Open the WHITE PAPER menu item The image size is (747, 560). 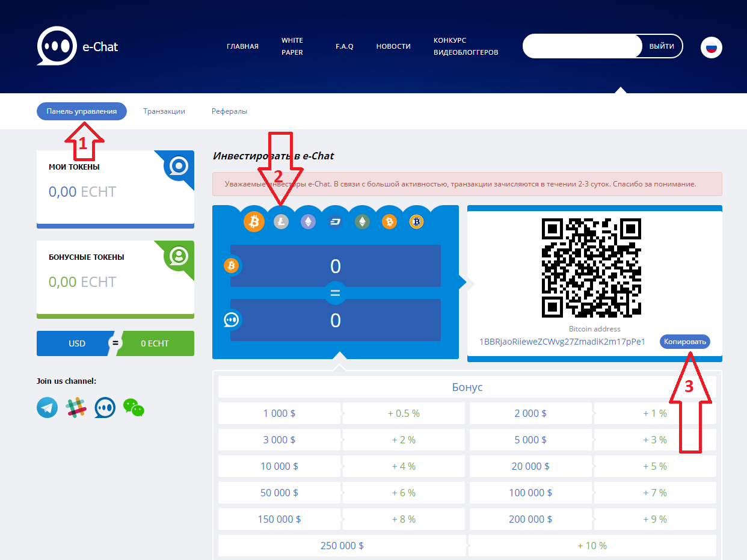[292, 46]
